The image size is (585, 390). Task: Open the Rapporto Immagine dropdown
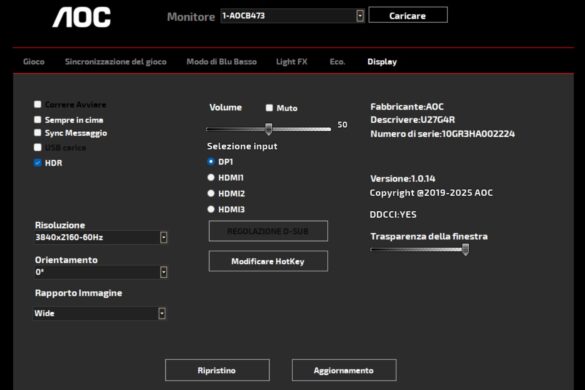click(x=100, y=313)
